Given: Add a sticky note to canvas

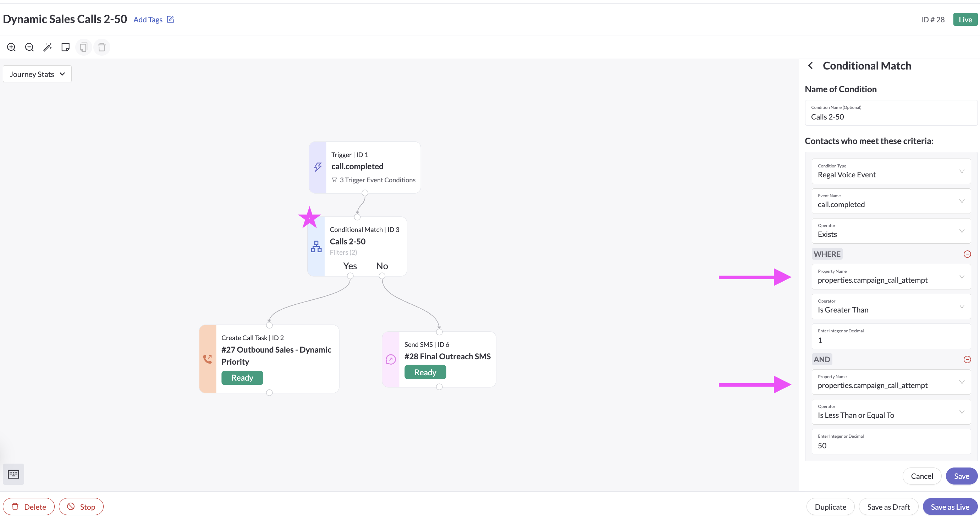Looking at the screenshot, I should point(65,47).
